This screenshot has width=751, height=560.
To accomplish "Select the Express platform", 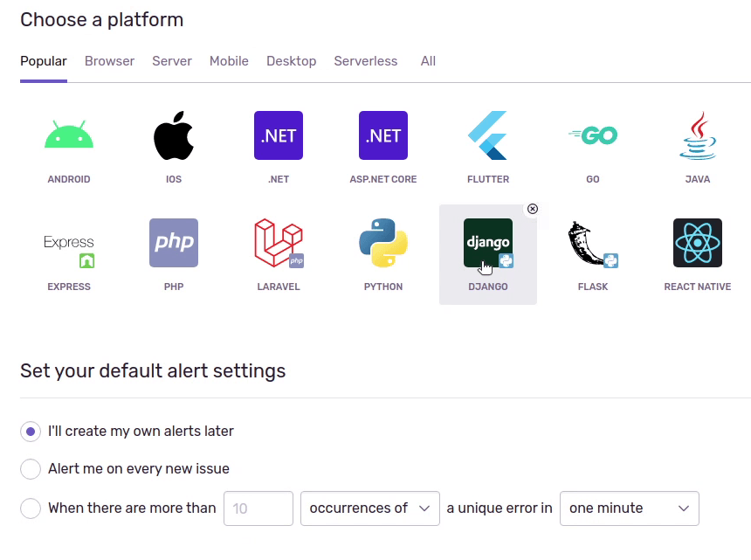I will [69, 243].
